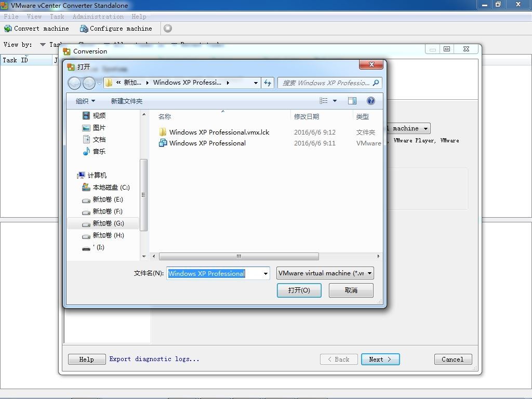Expand the view options dropdown arrow

(335, 101)
